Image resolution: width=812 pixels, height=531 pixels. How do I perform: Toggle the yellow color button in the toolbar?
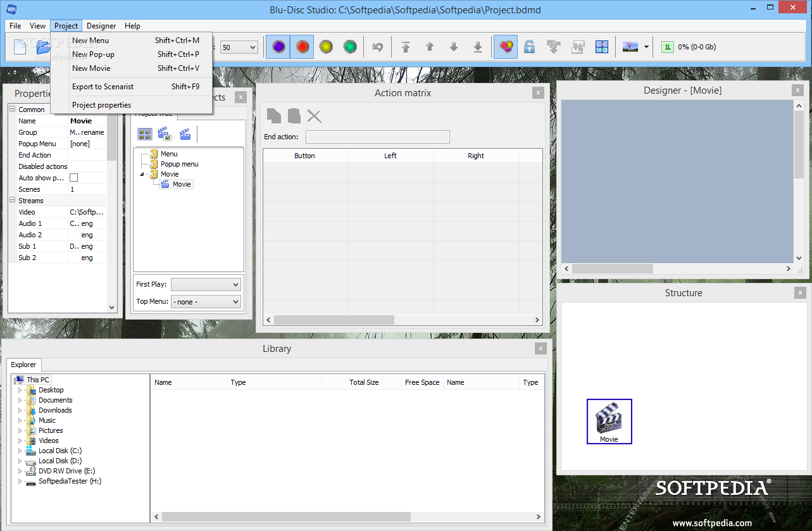327,47
